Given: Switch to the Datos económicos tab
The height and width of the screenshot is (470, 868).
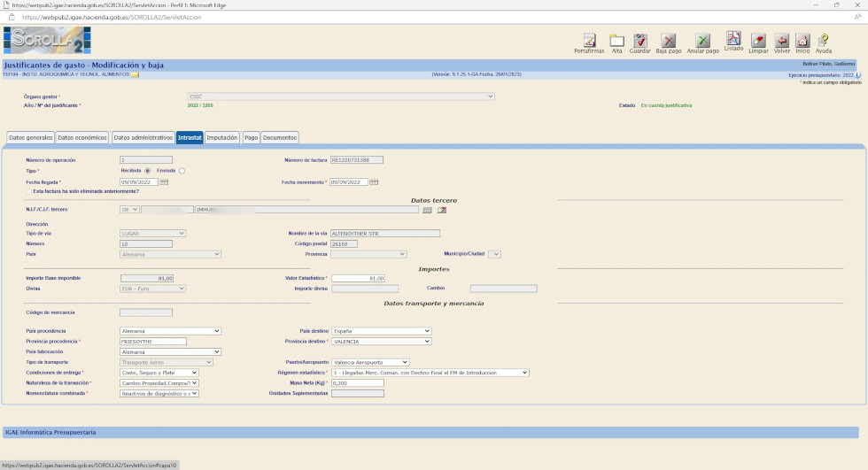Looking at the screenshot, I should coord(82,137).
